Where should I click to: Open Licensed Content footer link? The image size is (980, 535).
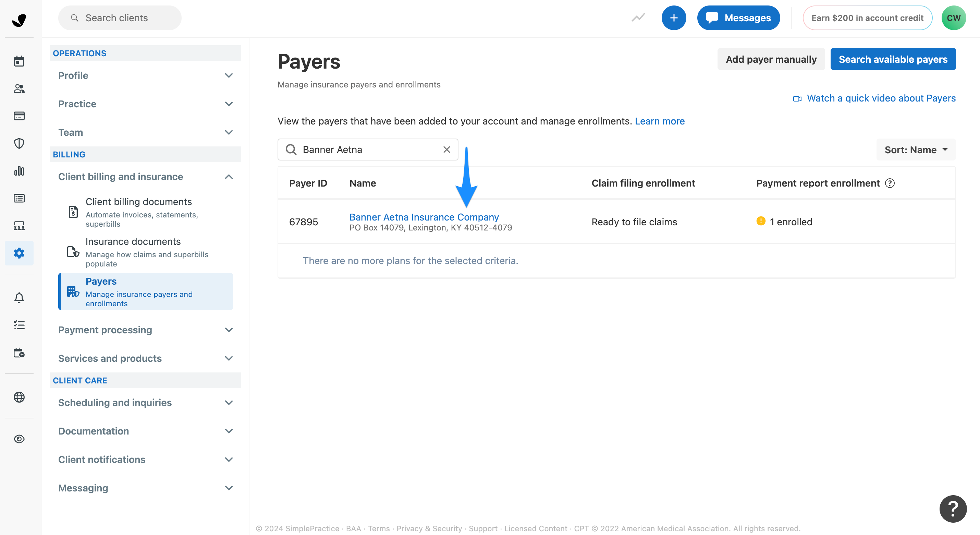(x=535, y=528)
